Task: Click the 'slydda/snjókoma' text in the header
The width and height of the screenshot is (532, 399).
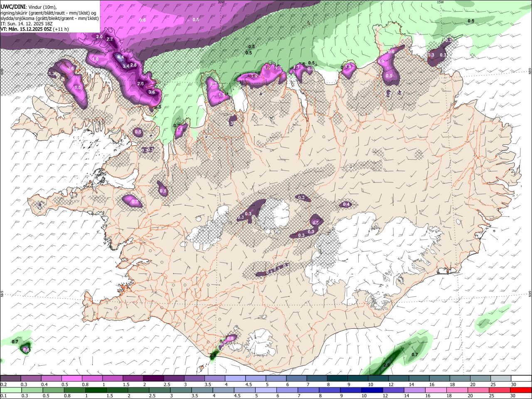Action: tap(18, 18)
